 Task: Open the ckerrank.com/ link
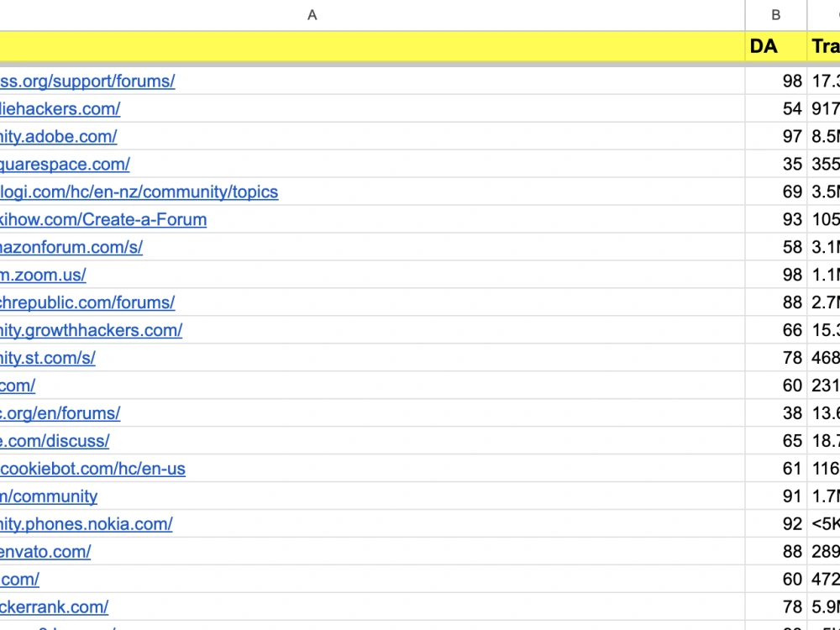point(54,607)
